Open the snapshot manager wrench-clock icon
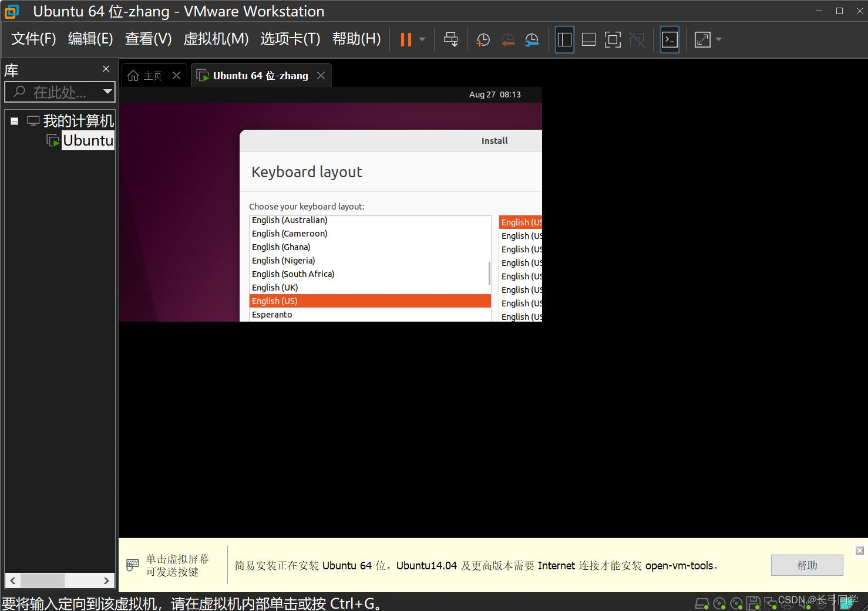This screenshot has width=868, height=611. tap(531, 39)
